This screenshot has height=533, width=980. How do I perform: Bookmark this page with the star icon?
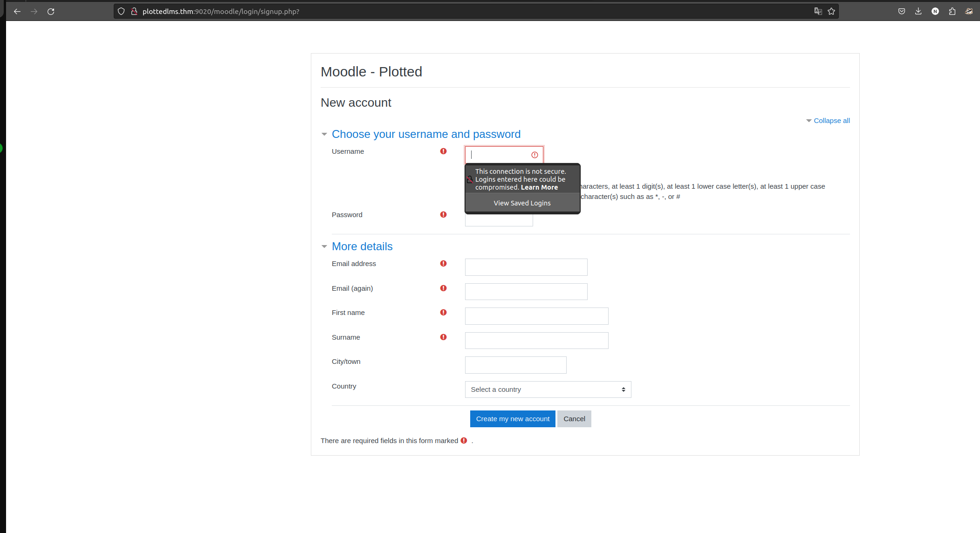[831, 11]
